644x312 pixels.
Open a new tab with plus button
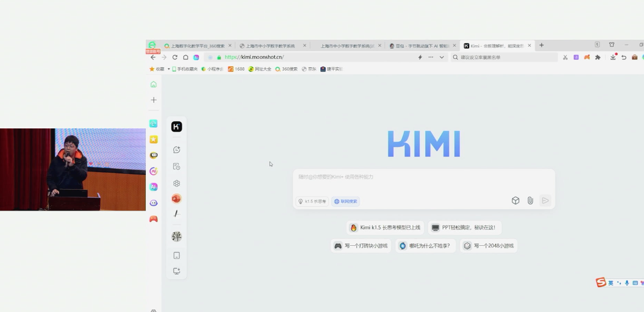(x=541, y=45)
